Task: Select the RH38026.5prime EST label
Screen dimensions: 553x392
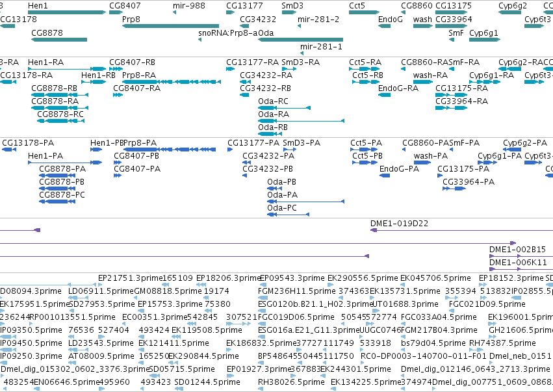Action: pos(291,382)
